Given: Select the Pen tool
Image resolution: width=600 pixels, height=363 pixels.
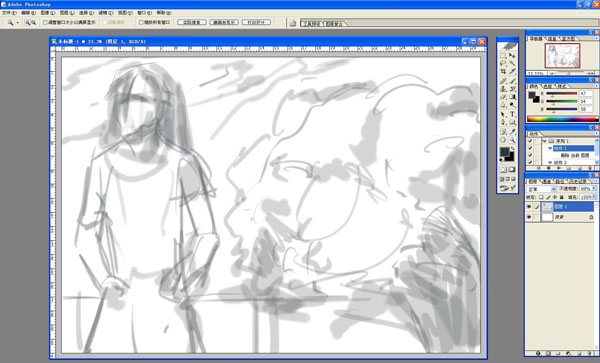Looking at the screenshot, I should [x=503, y=122].
